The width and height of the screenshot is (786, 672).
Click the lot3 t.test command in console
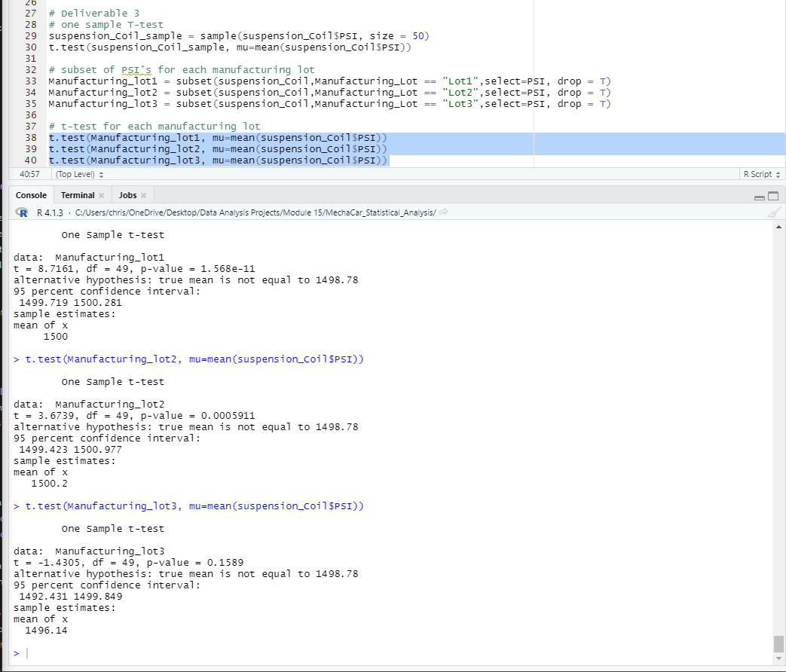194,506
